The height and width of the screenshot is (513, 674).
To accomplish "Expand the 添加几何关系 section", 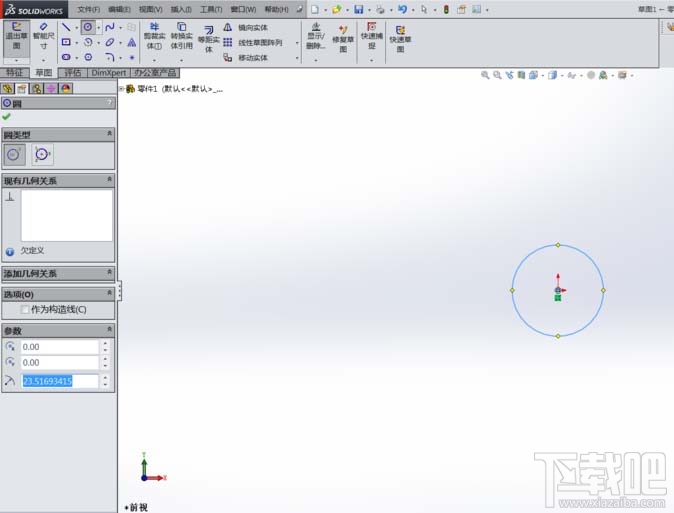I will tap(110, 273).
